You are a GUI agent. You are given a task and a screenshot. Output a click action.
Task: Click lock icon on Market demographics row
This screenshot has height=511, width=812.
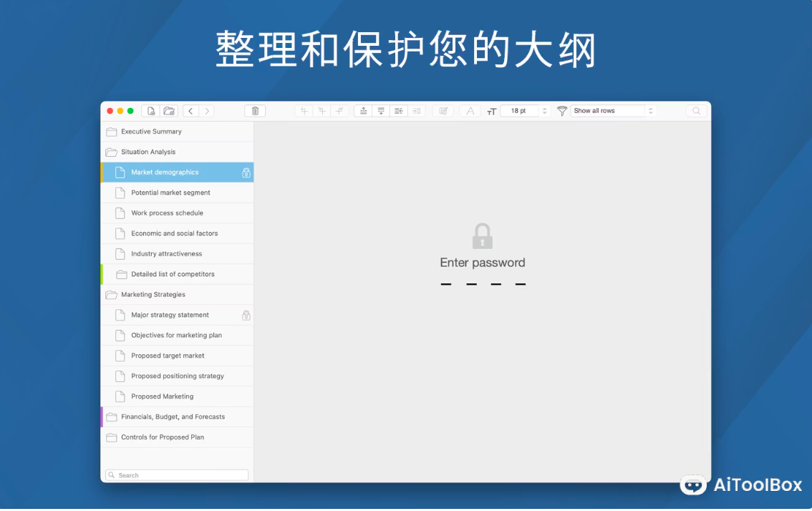(x=246, y=172)
